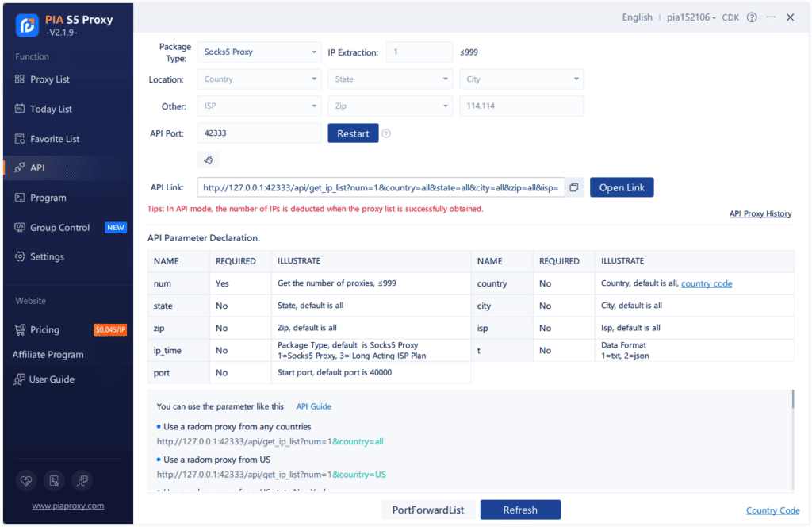Click the feedback document icon near piaproxy.com link
812x527 pixels.
pos(54,480)
